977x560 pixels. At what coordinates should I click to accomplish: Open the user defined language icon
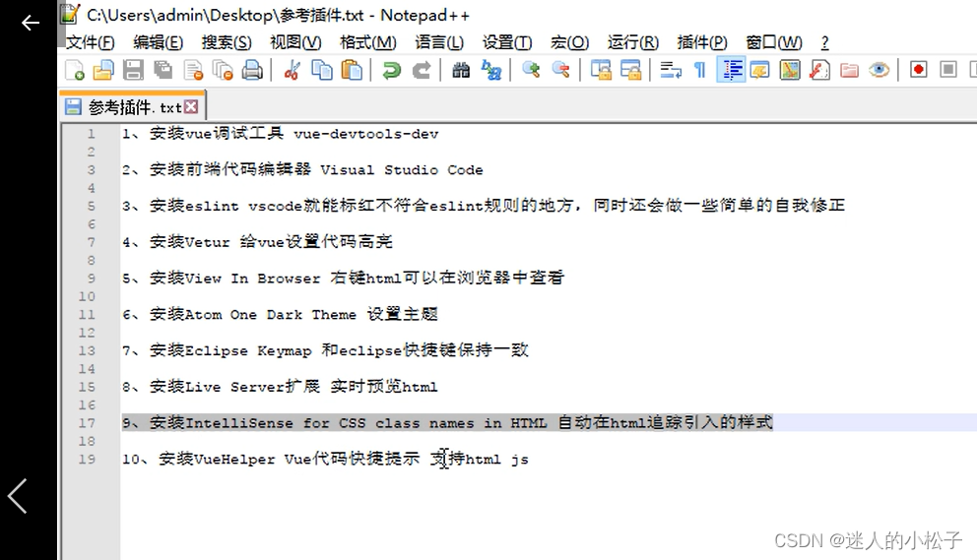coord(759,70)
